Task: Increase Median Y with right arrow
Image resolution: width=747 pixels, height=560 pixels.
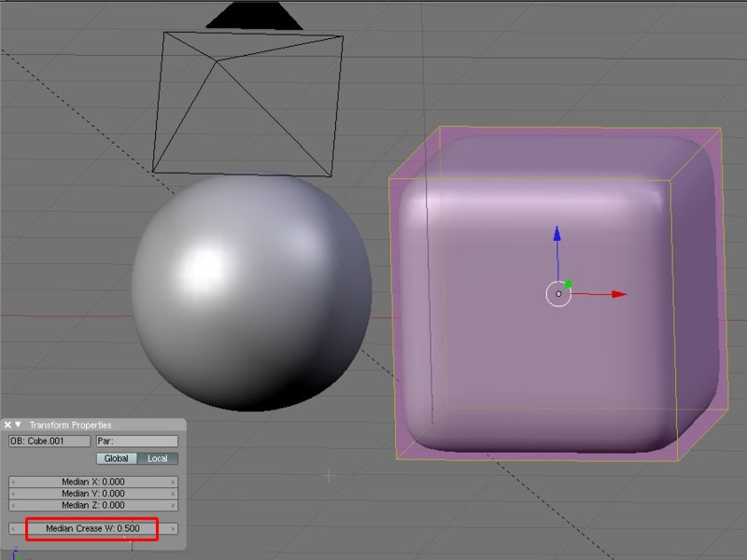Action: click(x=174, y=494)
